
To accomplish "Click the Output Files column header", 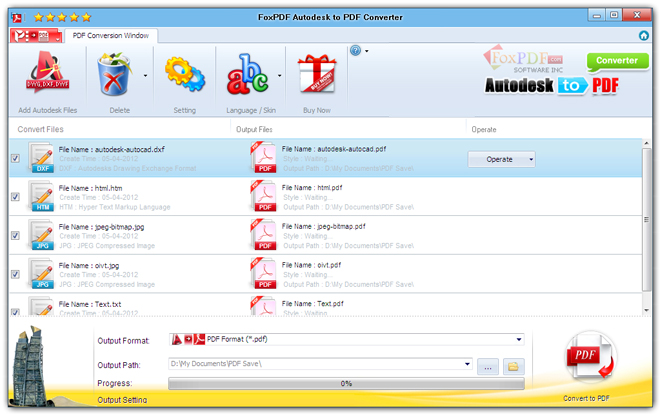I will click(254, 130).
